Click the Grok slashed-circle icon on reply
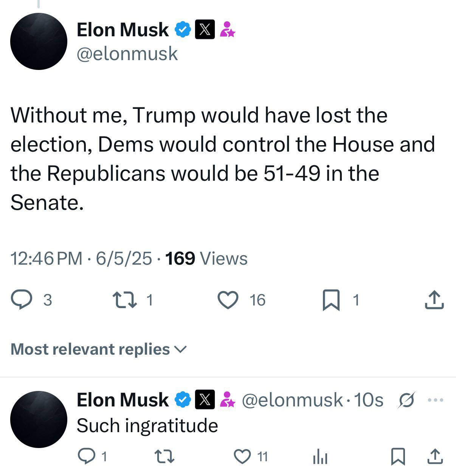The image size is (456, 476). click(x=406, y=400)
